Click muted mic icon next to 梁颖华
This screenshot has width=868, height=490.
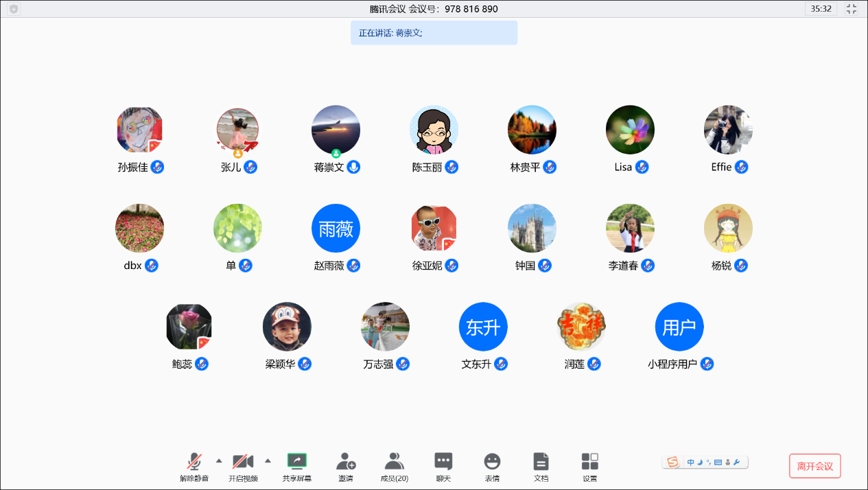[305, 364]
